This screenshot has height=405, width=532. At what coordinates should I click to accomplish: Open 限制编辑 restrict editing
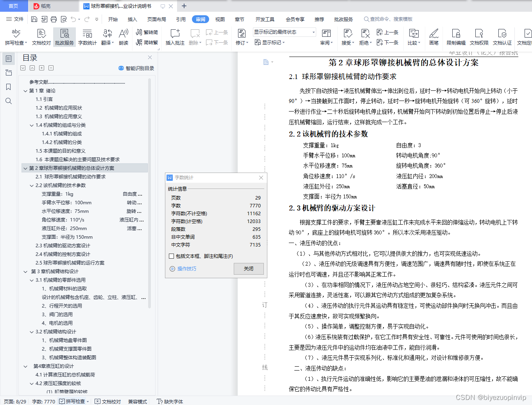[456, 37]
